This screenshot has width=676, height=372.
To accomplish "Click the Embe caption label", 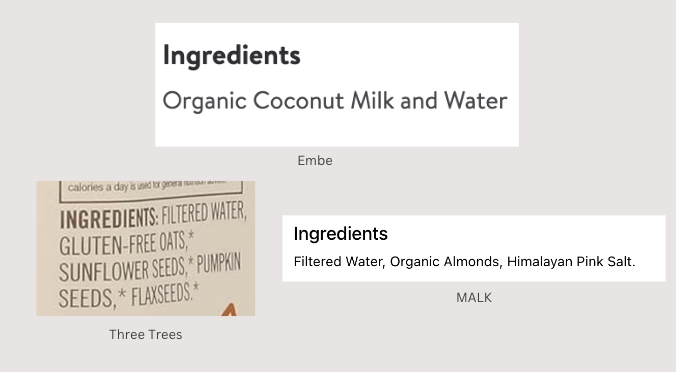I will coord(315,161).
